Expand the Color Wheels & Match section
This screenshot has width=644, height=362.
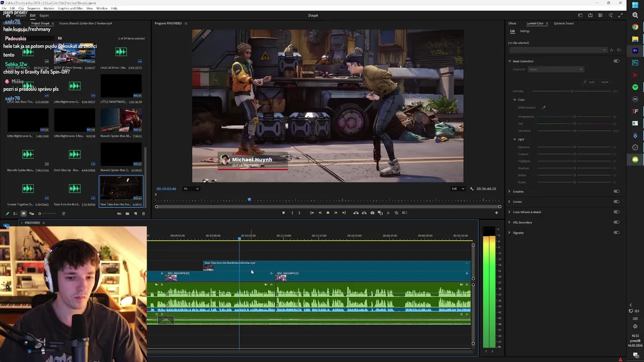[x=509, y=212]
